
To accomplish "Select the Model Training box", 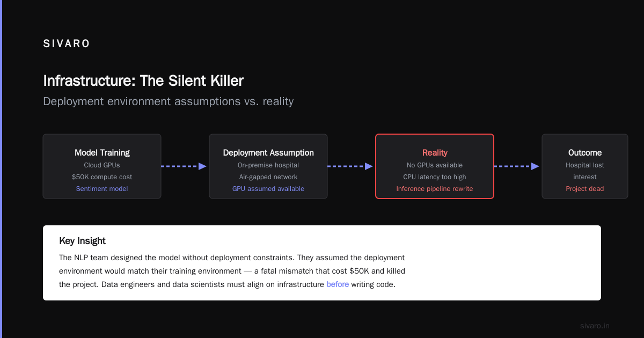I will (102, 166).
